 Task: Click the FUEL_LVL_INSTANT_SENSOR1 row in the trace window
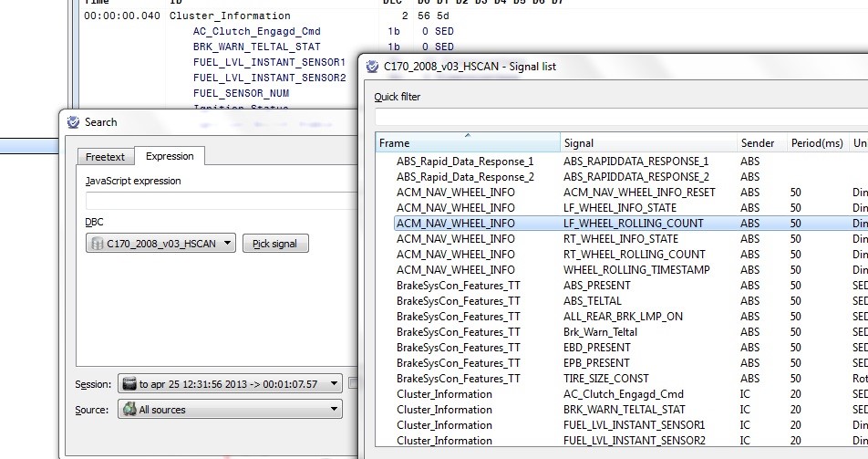click(x=269, y=62)
